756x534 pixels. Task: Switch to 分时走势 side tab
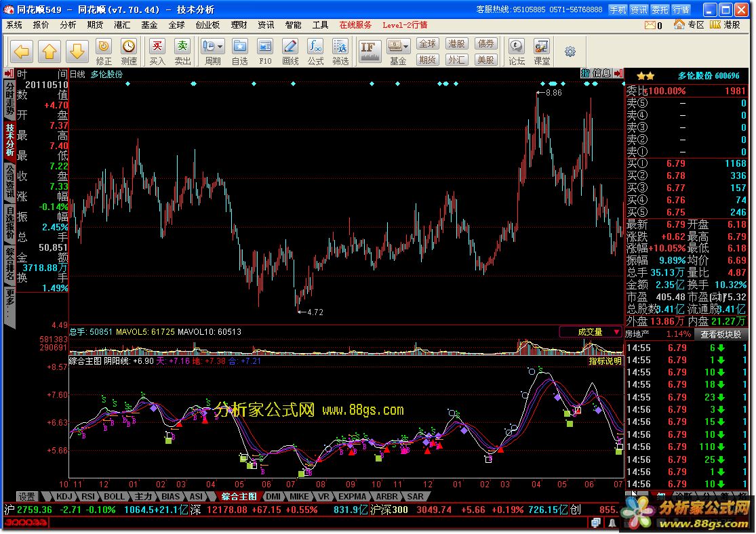pyautogui.click(x=9, y=101)
